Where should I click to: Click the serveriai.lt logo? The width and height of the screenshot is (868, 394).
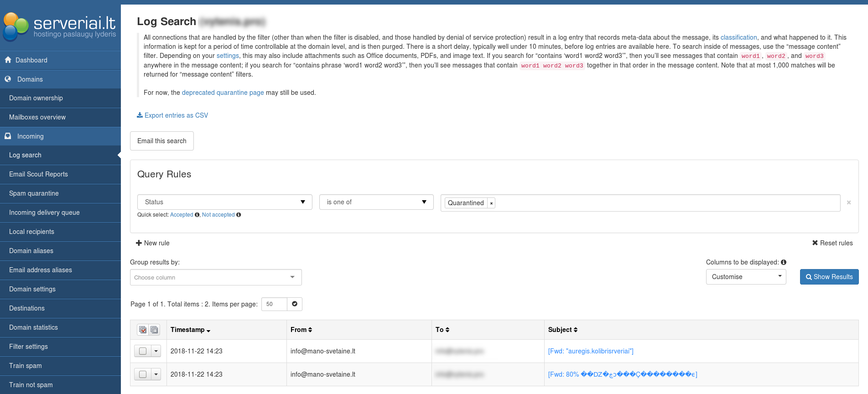pos(60,26)
